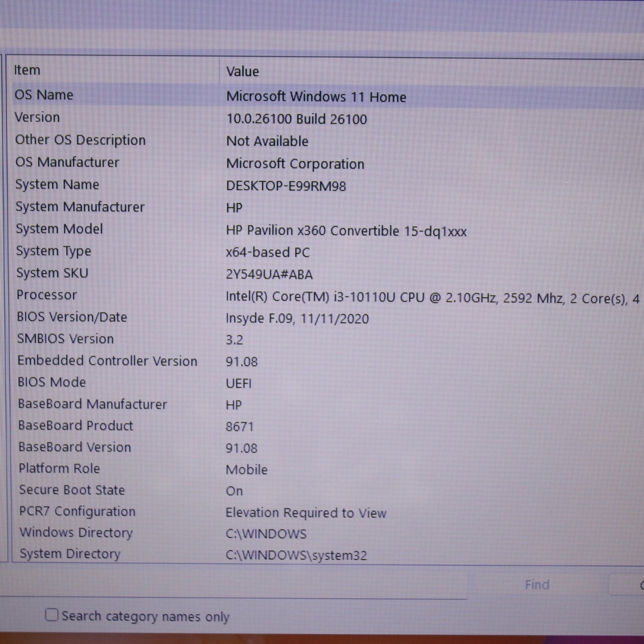This screenshot has width=644, height=644.
Task: Click the Value column header
Action: 242,71
